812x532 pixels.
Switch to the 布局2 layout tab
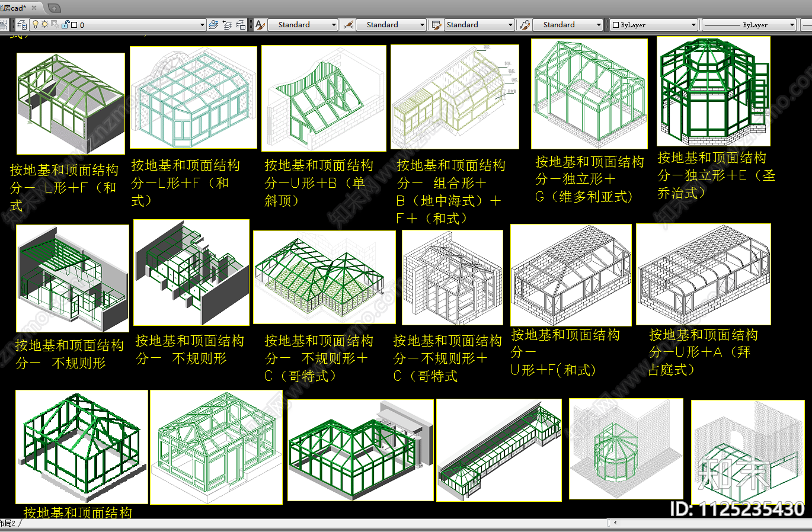(8, 523)
